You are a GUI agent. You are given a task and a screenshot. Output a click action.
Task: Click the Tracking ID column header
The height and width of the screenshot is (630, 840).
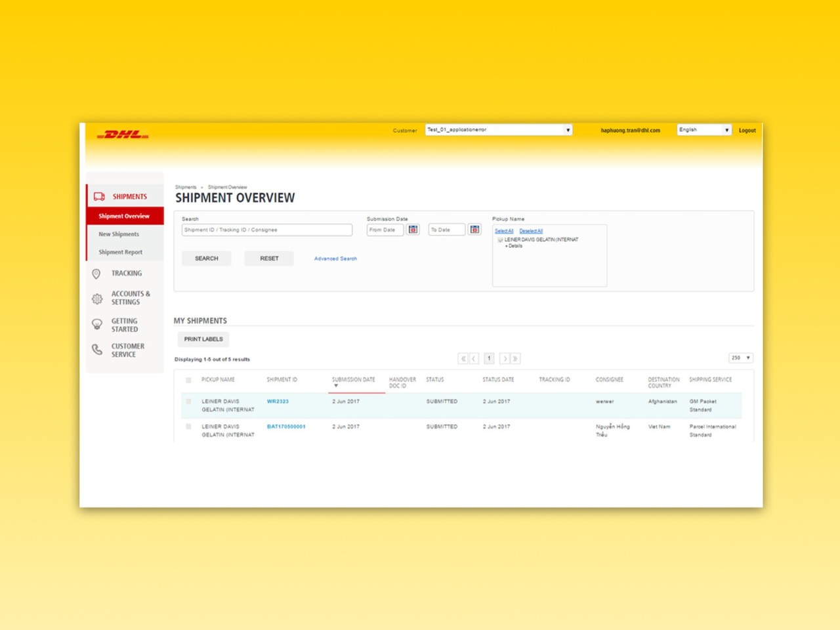(555, 380)
